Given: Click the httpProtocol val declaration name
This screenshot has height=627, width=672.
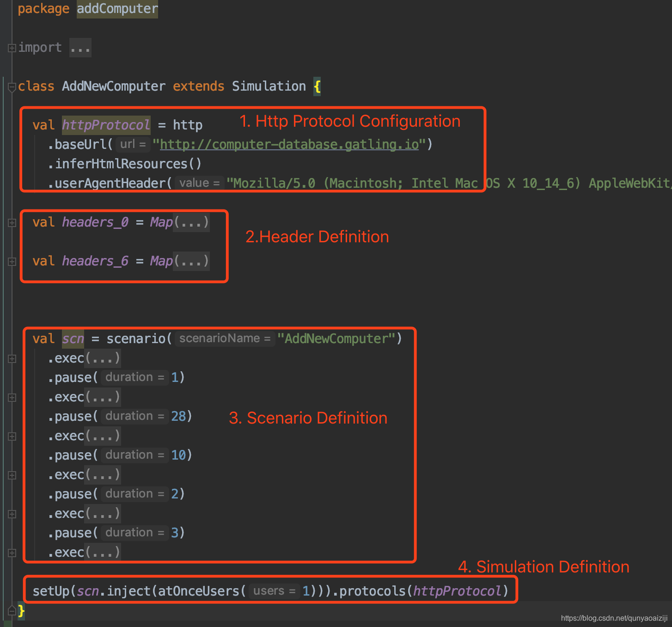Looking at the screenshot, I should [x=106, y=125].
